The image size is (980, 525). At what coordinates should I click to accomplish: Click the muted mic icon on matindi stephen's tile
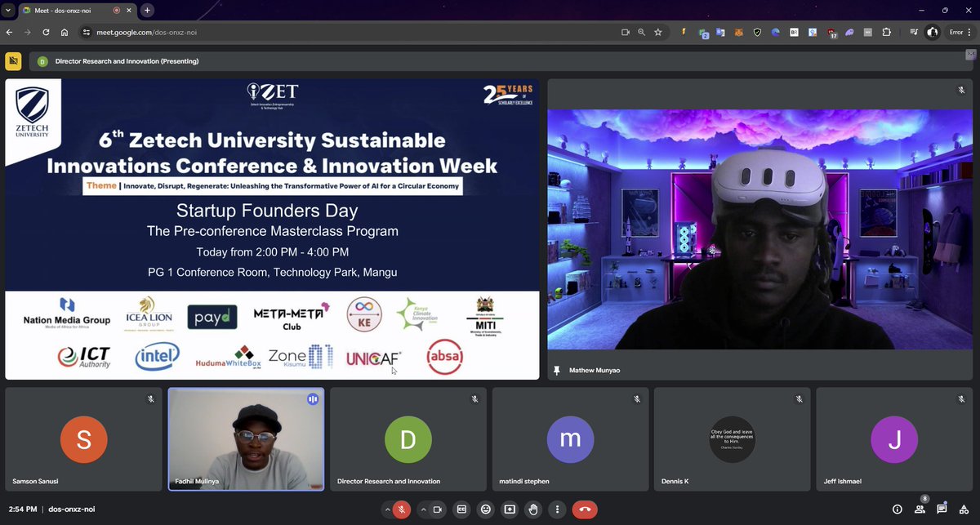tap(637, 399)
